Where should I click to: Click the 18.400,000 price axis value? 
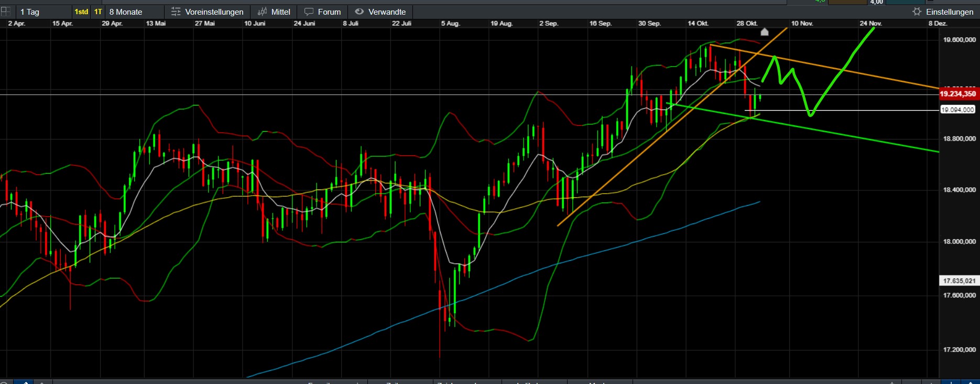[959, 190]
